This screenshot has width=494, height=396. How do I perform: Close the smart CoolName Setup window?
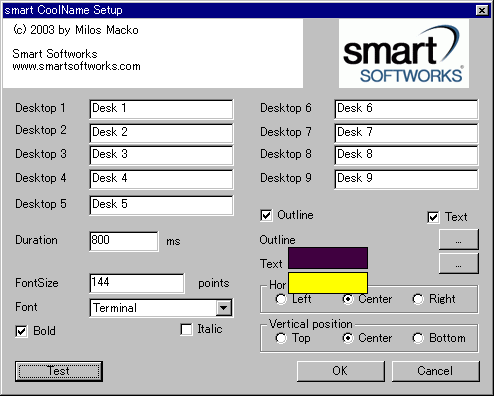pos(482,10)
